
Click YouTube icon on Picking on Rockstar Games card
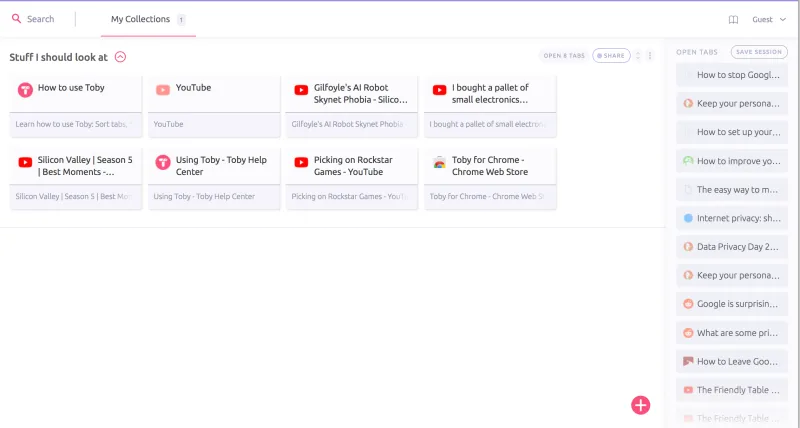(301, 162)
